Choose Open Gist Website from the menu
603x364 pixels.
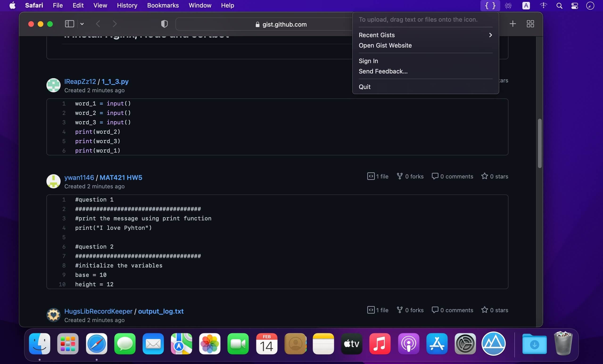pos(425,45)
